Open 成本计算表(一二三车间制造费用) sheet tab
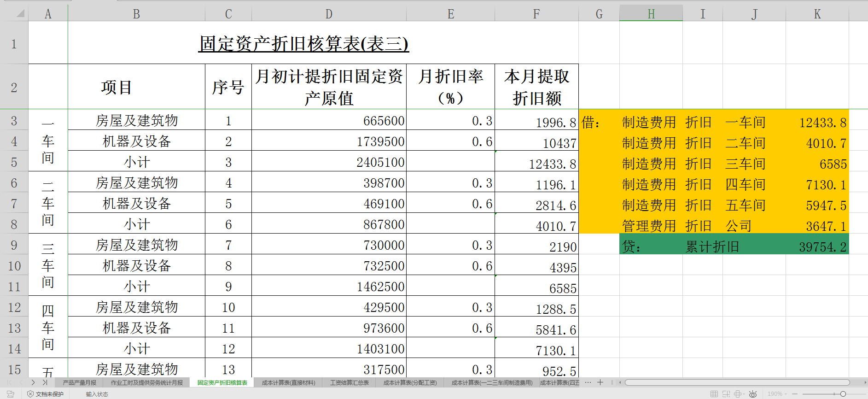This screenshot has height=399, width=868. [x=492, y=382]
